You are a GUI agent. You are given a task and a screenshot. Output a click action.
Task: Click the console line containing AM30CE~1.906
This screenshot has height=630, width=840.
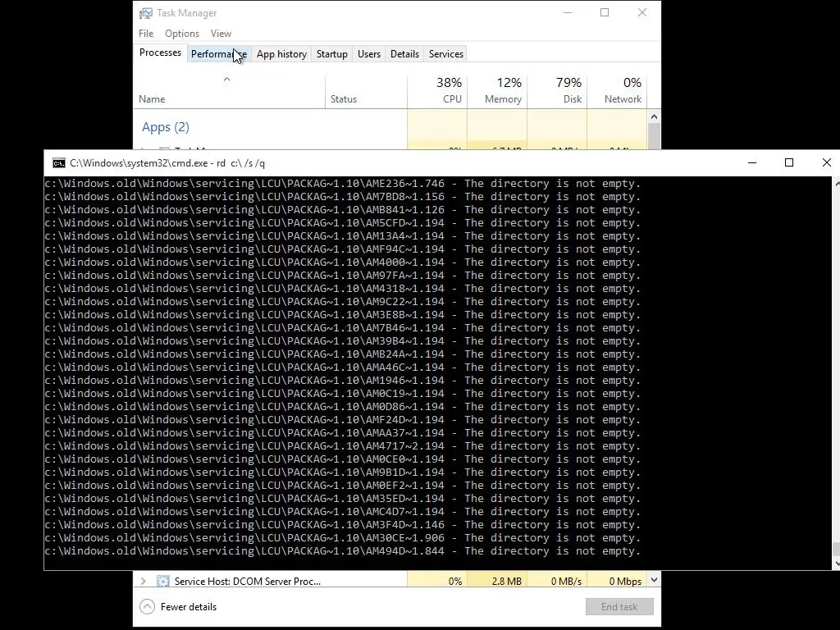pos(343,538)
